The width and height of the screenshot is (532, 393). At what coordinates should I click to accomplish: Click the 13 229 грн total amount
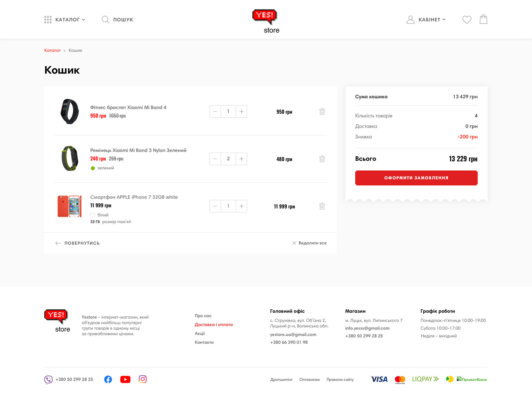point(463,159)
